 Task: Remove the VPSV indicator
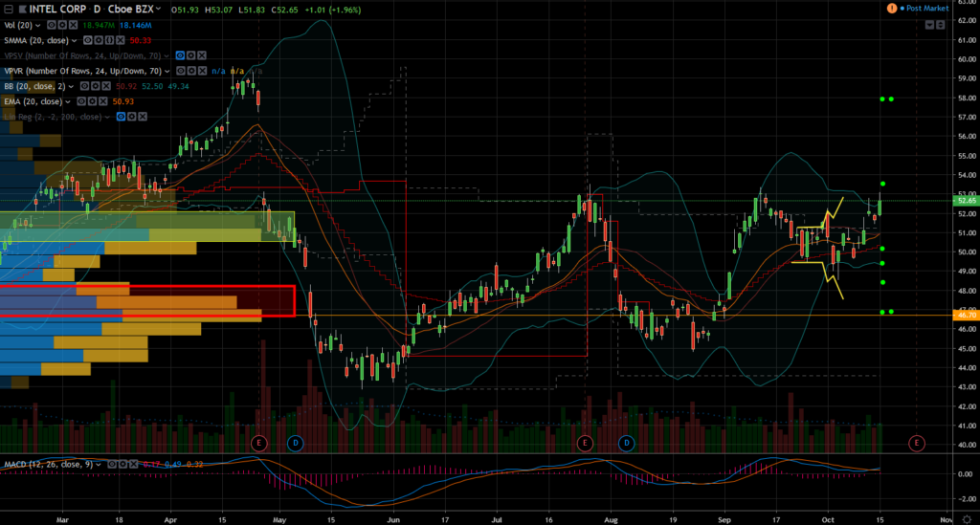tap(202, 55)
